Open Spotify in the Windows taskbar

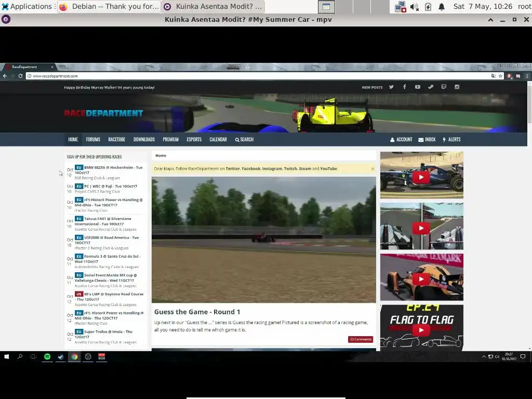click(47, 356)
